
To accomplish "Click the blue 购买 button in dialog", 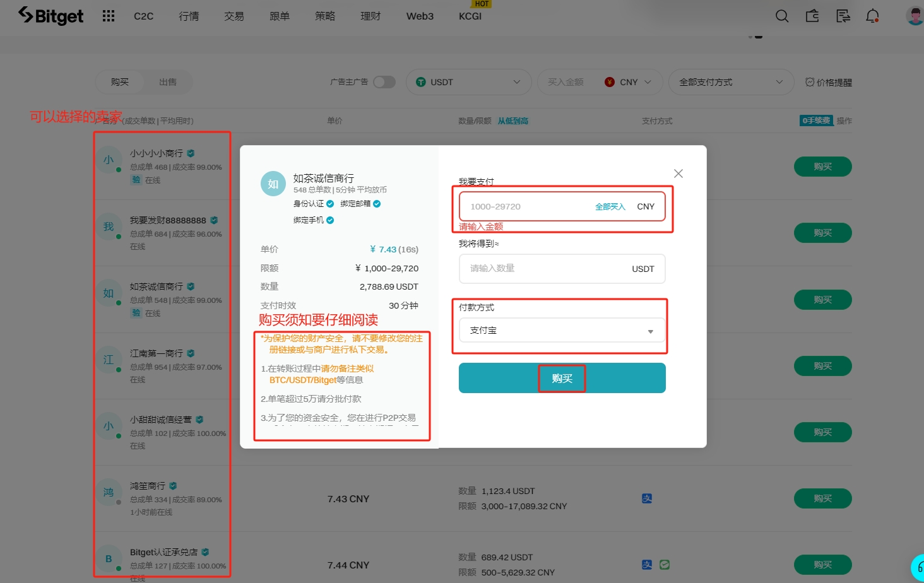I will pyautogui.click(x=562, y=378).
